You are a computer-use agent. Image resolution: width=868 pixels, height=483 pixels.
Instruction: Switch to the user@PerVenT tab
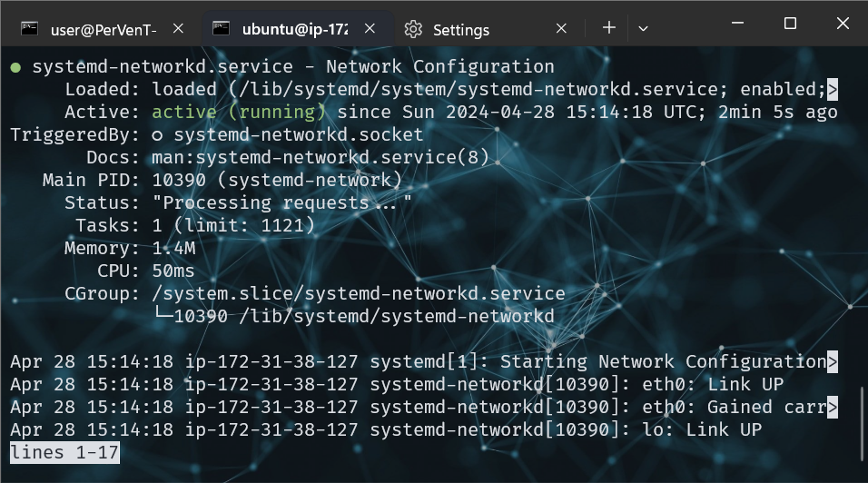(104, 30)
